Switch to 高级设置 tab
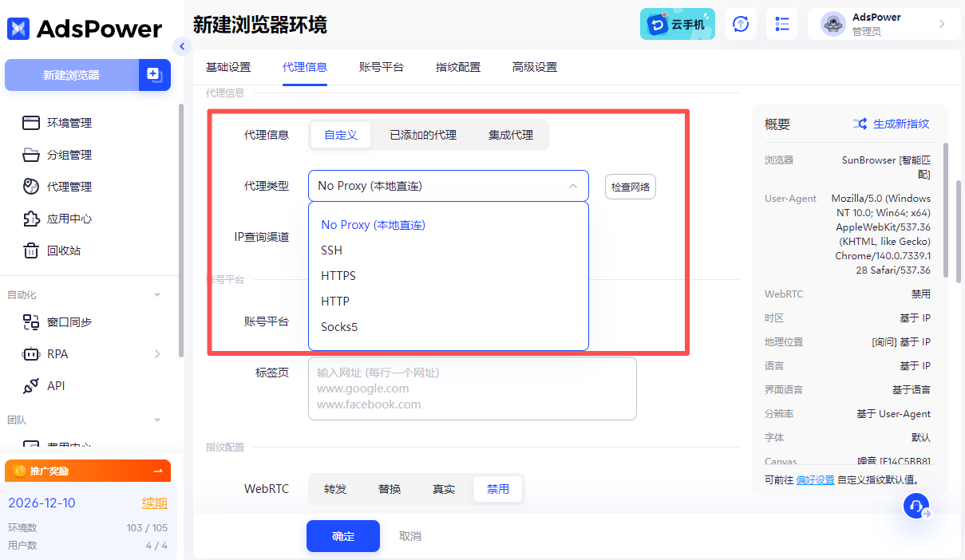The width and height of the screenshot is (965, 560). [x=535, y=67]
